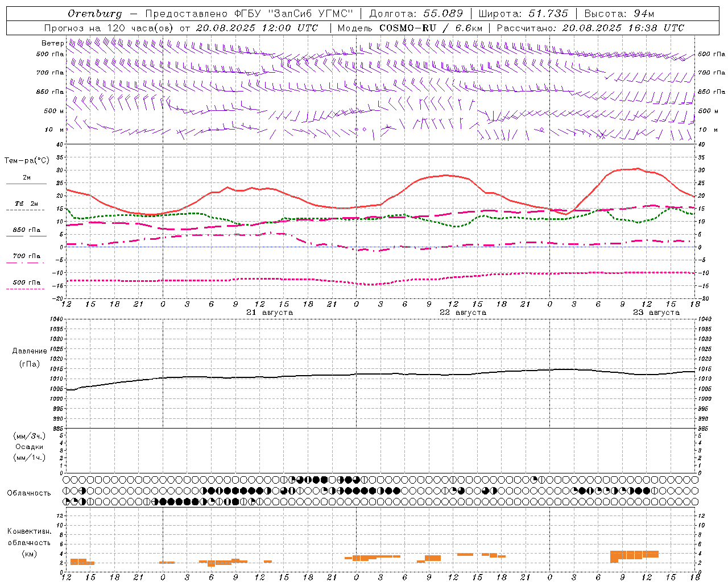Click the pink dotted 500 гПа legend line

click(25, 289)
